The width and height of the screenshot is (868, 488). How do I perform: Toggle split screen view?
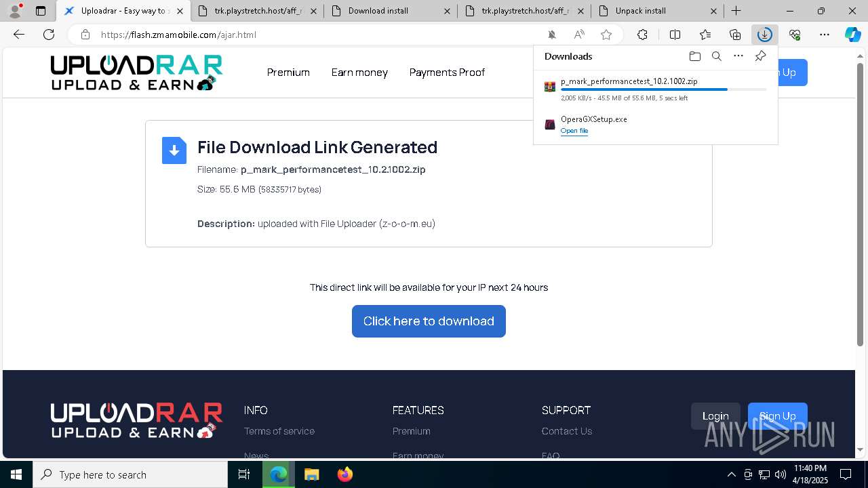[675, 35]
